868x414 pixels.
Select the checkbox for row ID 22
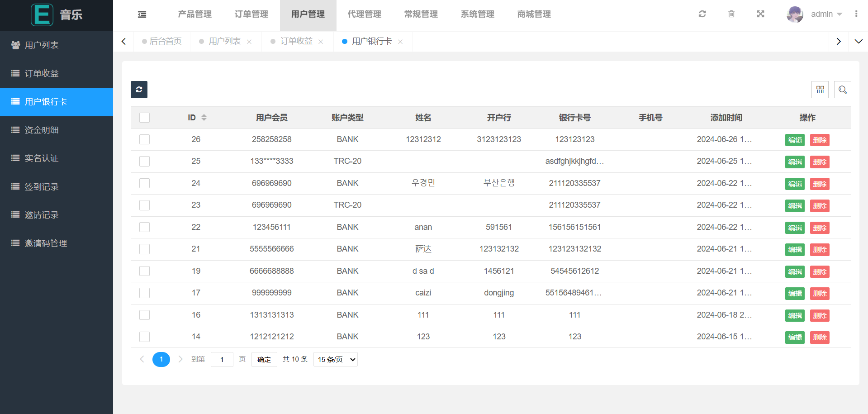[145, 227]
